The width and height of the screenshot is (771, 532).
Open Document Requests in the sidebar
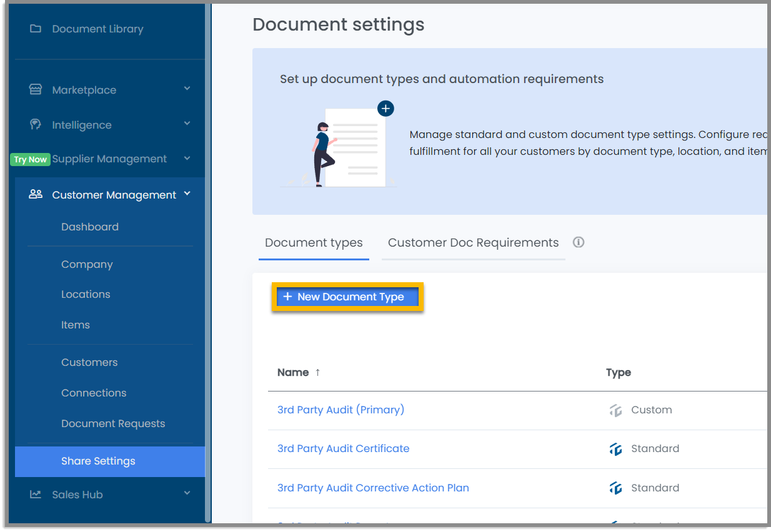113,423
